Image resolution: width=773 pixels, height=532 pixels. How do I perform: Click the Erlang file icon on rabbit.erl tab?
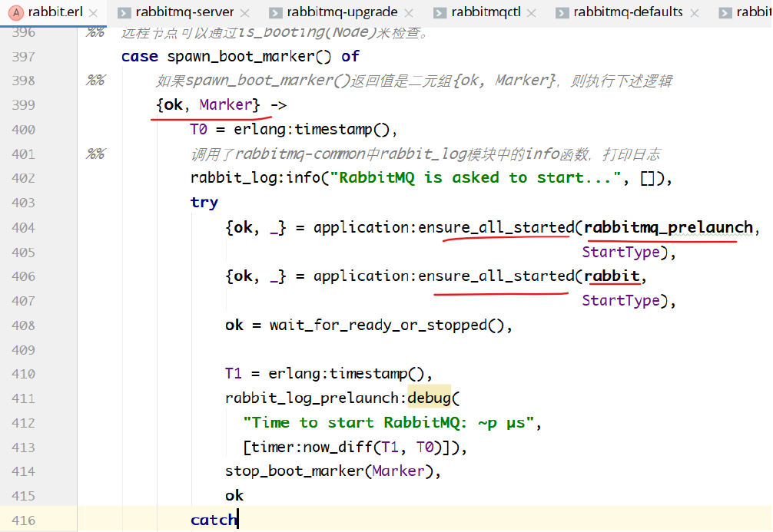click(x=15, y=12)
